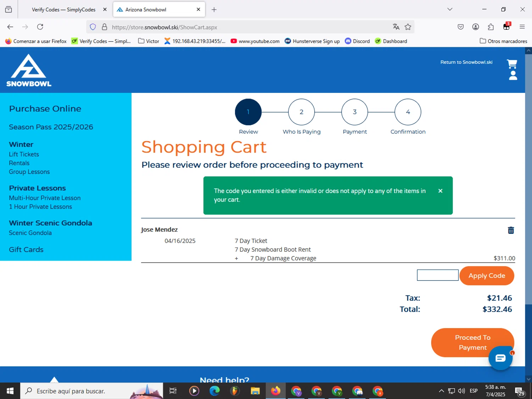Open File Explorer from taskbar
The image size is (532, 399).
click(x=255, y=391)
